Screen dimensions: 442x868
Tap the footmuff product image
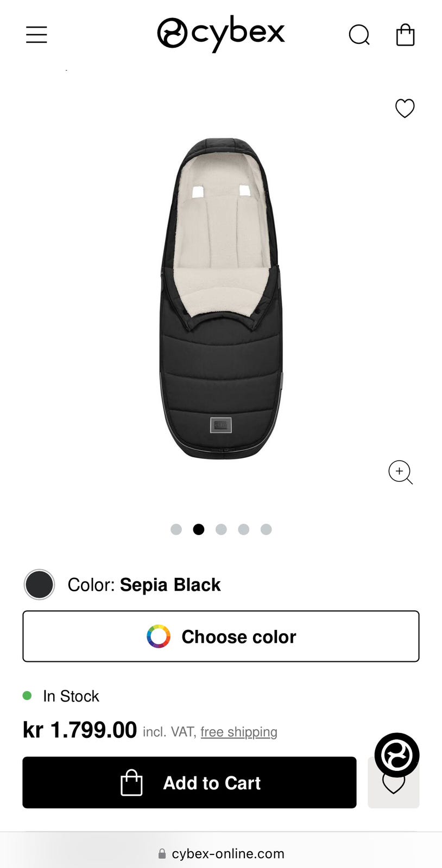point(221,298)
